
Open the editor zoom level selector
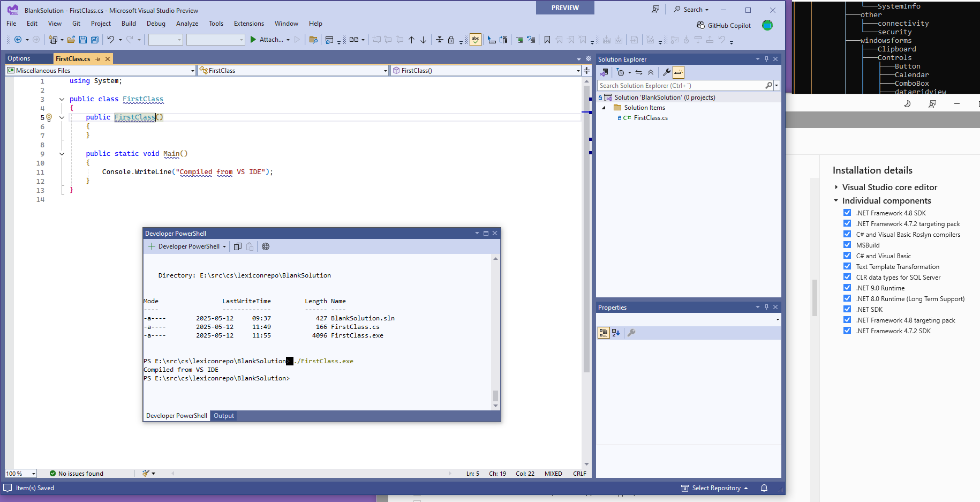point(20,473)
